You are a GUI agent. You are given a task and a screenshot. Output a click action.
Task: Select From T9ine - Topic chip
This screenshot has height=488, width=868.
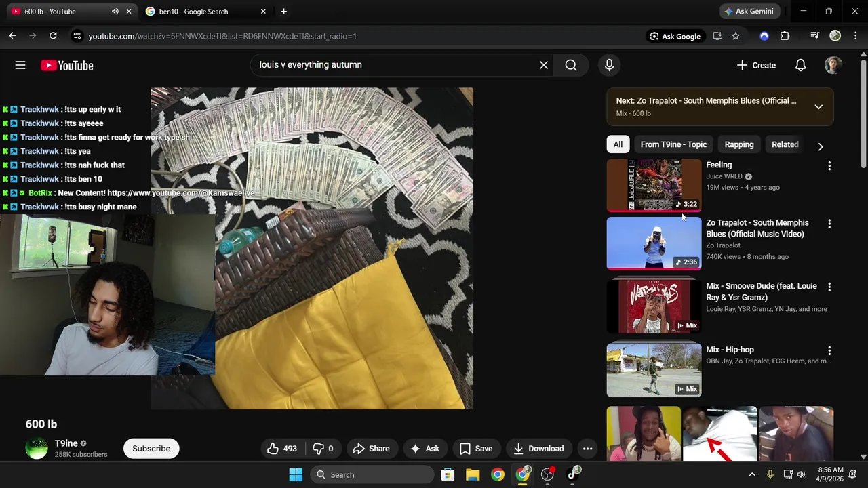pos(673,144)
